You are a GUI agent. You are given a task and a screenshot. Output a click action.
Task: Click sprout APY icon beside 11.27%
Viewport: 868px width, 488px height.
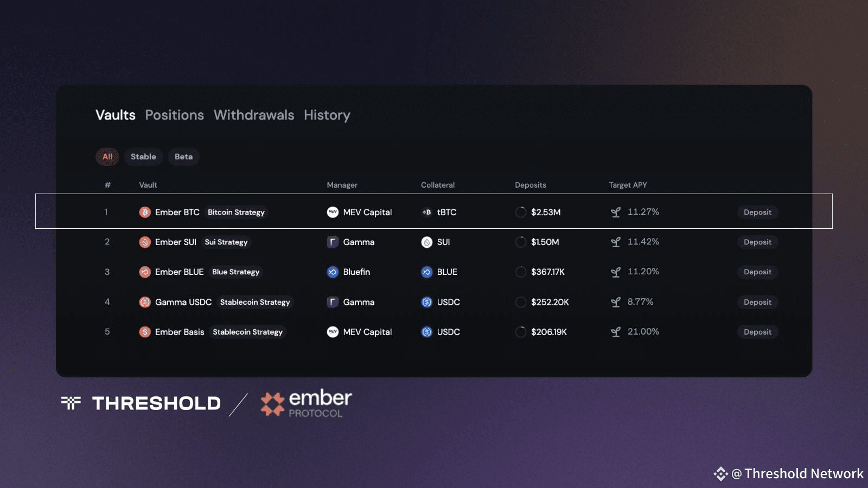[616, 212]
